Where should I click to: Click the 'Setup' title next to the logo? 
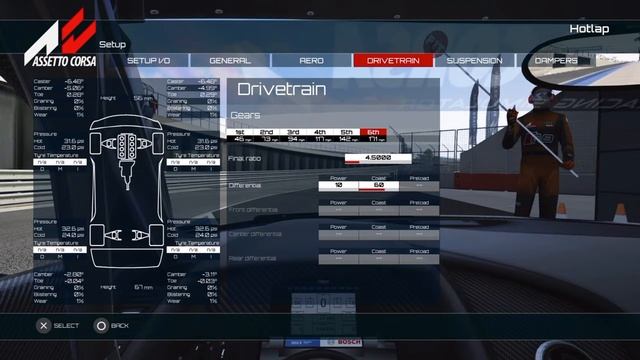click(112, 44)
